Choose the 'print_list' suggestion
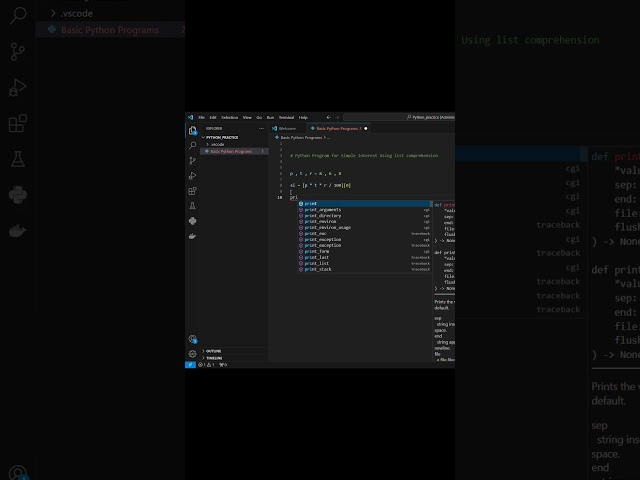 (364, 263)
